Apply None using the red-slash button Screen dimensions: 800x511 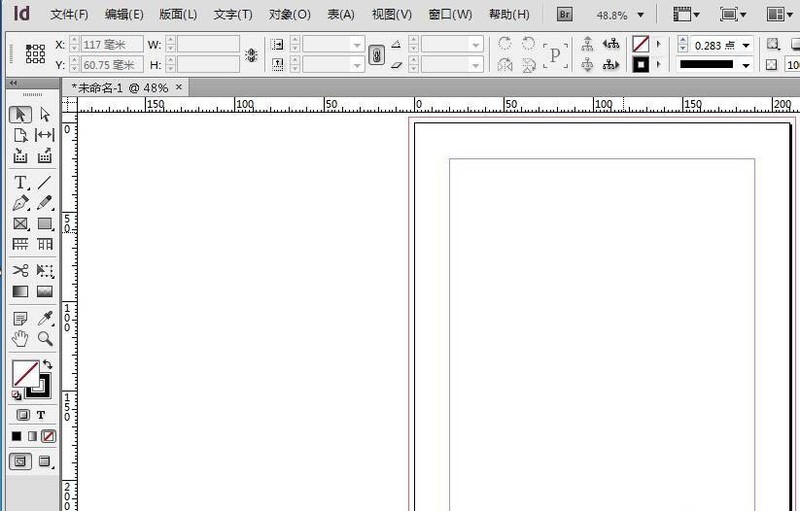[48, 436]
